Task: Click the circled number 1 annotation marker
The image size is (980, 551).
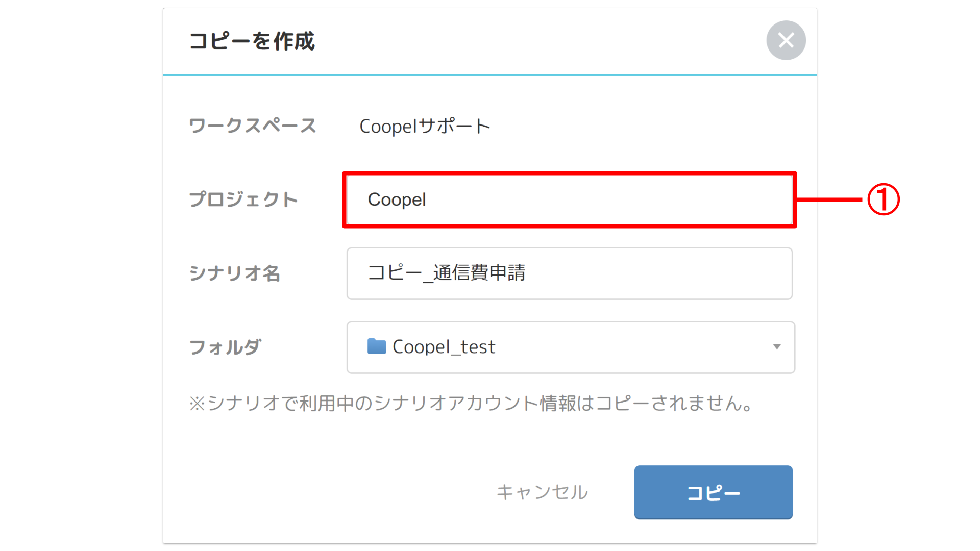Action: point(884,199)
